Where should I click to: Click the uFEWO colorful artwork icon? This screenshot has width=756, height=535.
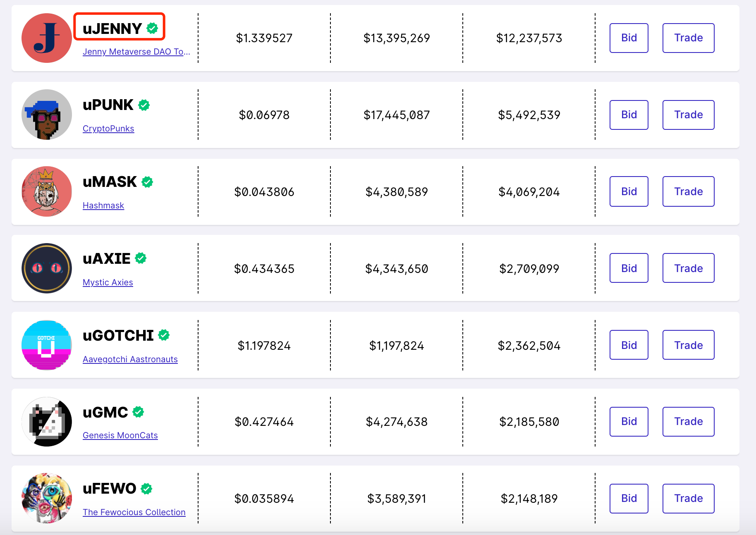tap(46, 498)
